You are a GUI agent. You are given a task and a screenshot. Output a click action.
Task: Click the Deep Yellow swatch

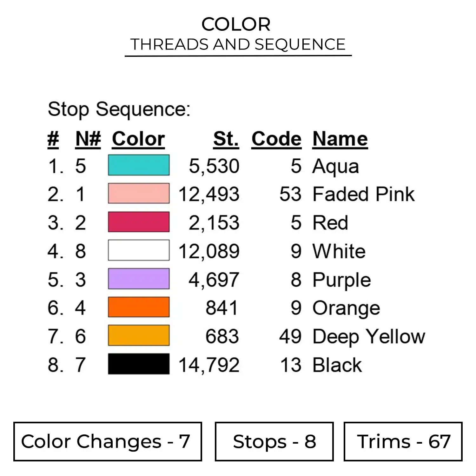[x=139, y=335]
